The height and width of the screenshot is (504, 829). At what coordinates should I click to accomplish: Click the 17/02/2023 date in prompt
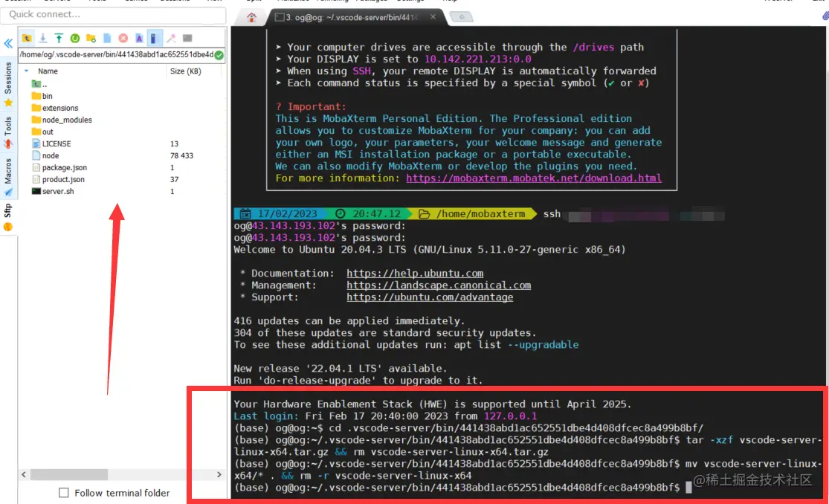pos(287,213)
